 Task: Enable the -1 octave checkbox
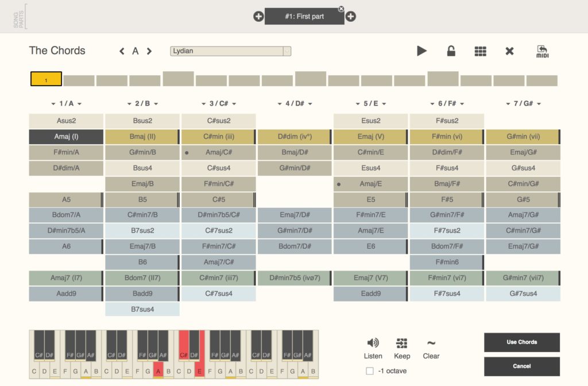click(370, 371)
